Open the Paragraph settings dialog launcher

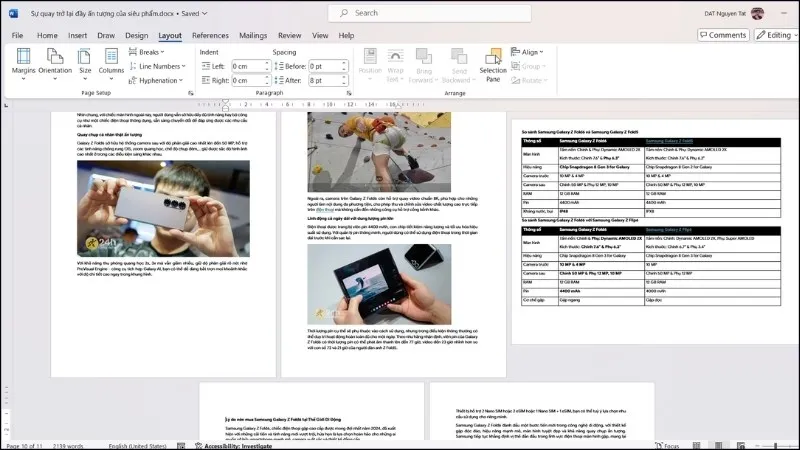click(349, 93)
